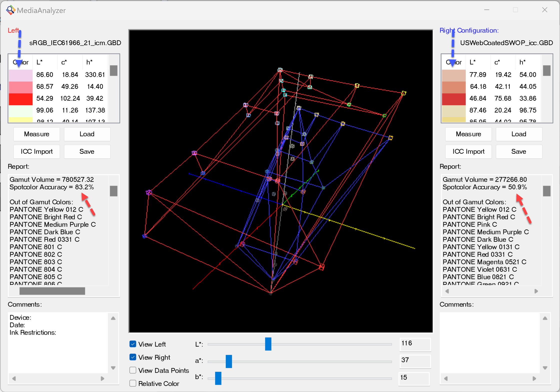The image size is (560, 392).
Task: Enable View Data Points checkbox
Action: point(133,370)
